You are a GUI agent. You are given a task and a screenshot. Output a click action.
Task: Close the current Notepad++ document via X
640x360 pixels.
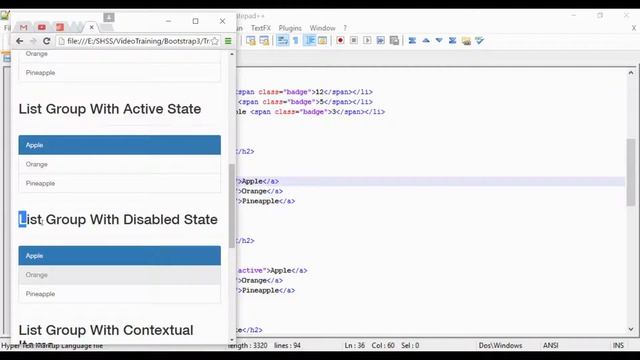(x=634, y=28)
